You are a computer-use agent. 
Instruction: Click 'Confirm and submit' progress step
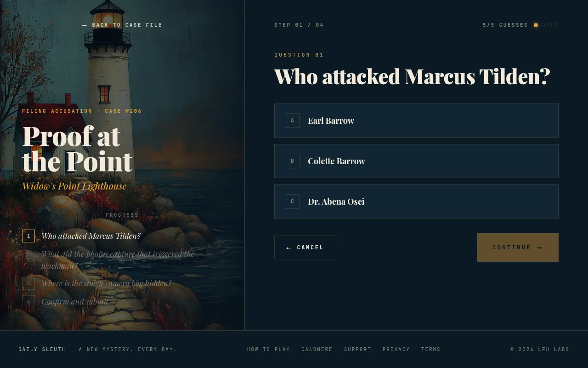[x=75, y=302]
